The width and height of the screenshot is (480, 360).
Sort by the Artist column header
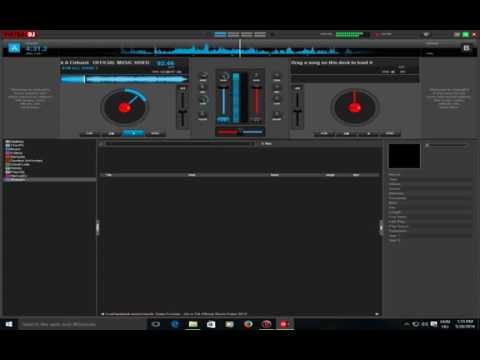[192, 175]
